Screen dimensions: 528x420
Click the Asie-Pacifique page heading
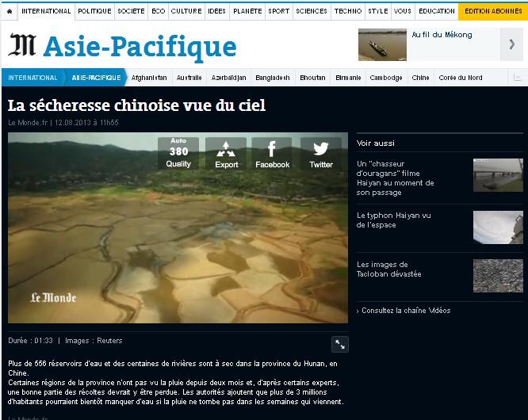pyautogui.click(x=140, y=47)
